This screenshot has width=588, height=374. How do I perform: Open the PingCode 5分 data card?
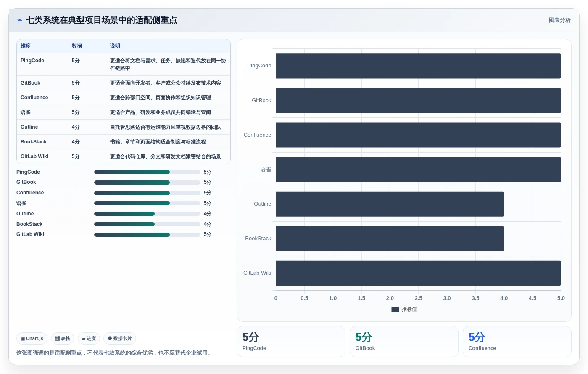coord(291,342)
